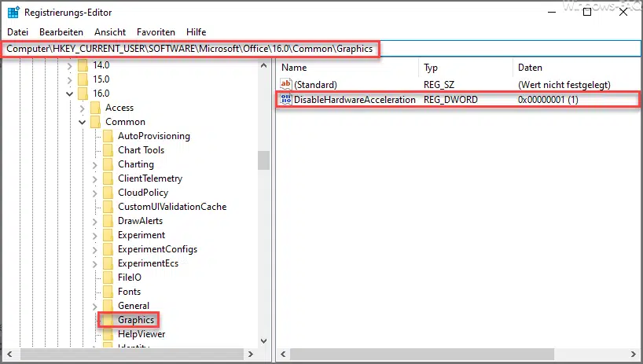Collapse the Common key node
The width and height of the screenshot is (643, 364).
point(83,122)
